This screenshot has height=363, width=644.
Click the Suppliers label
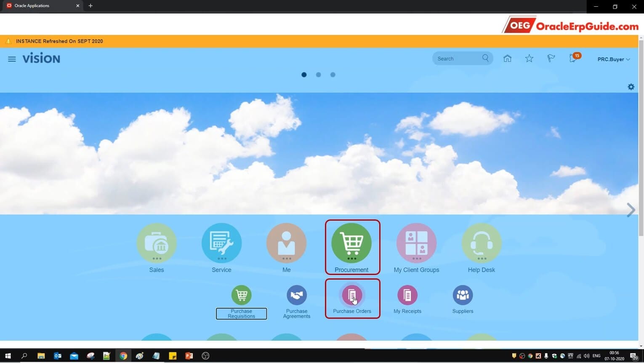tap(463, 311)
